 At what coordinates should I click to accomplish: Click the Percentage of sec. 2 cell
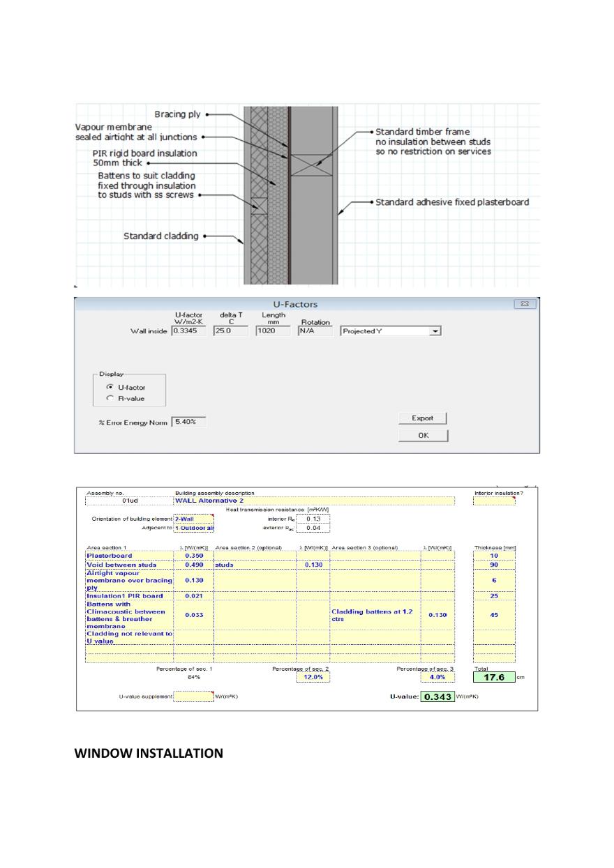click(x=313, y=677)
